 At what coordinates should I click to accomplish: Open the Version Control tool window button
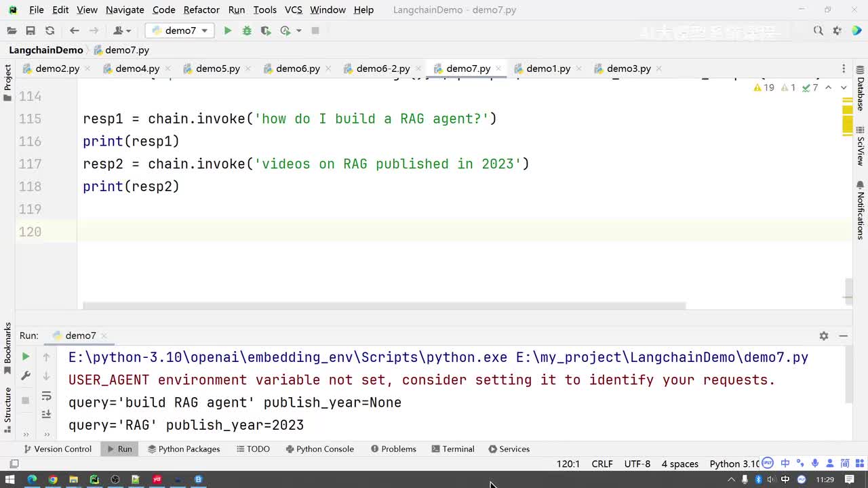tap(58, 449)
